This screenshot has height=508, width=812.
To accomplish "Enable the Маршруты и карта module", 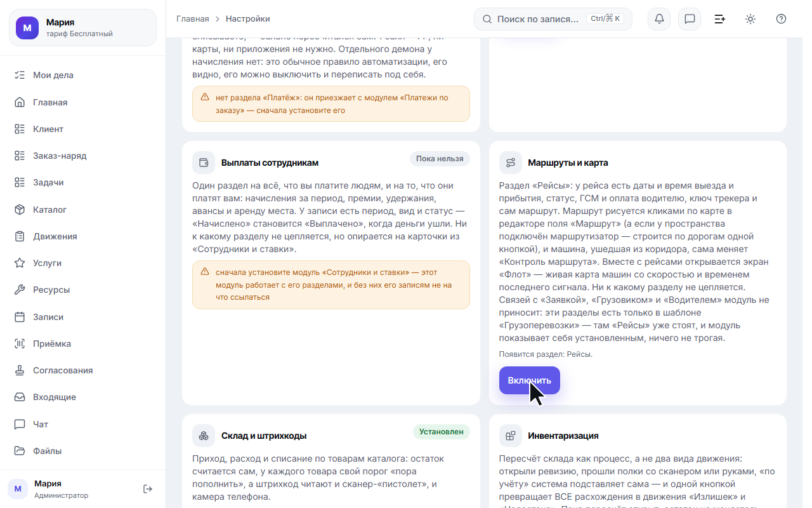I will pos(529,380).
